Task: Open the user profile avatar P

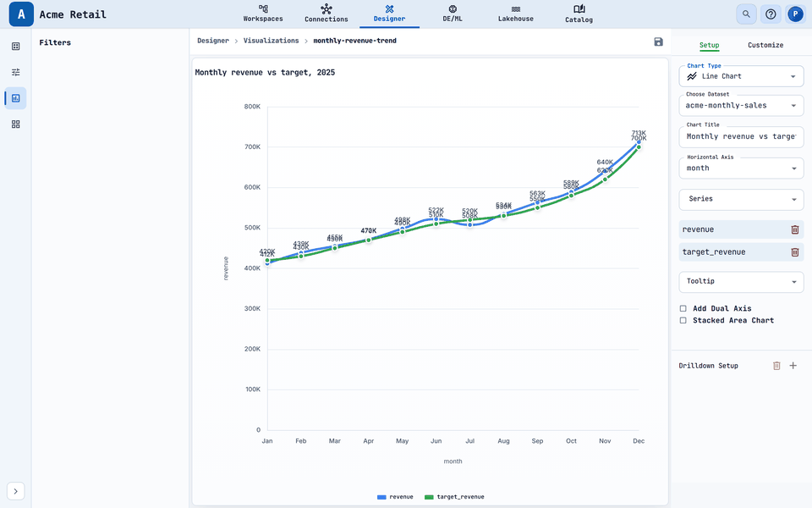Action: 795,14
